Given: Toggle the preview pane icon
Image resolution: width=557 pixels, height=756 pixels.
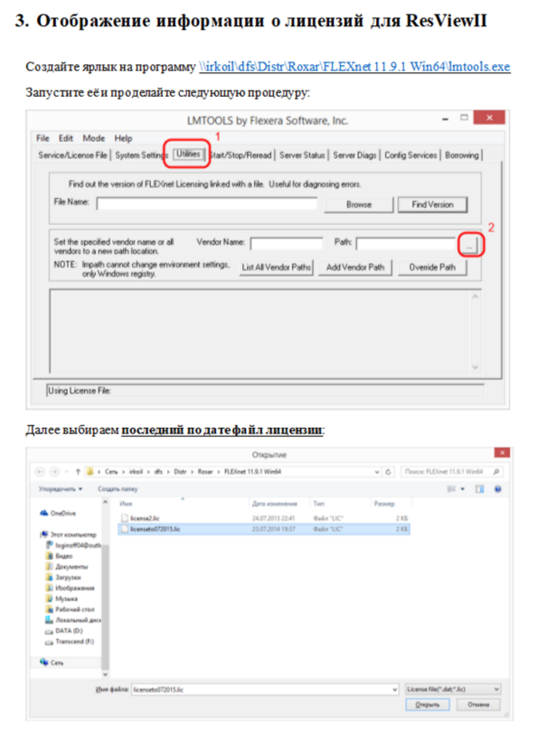Looking at the screenshot, I should [480, 489].
